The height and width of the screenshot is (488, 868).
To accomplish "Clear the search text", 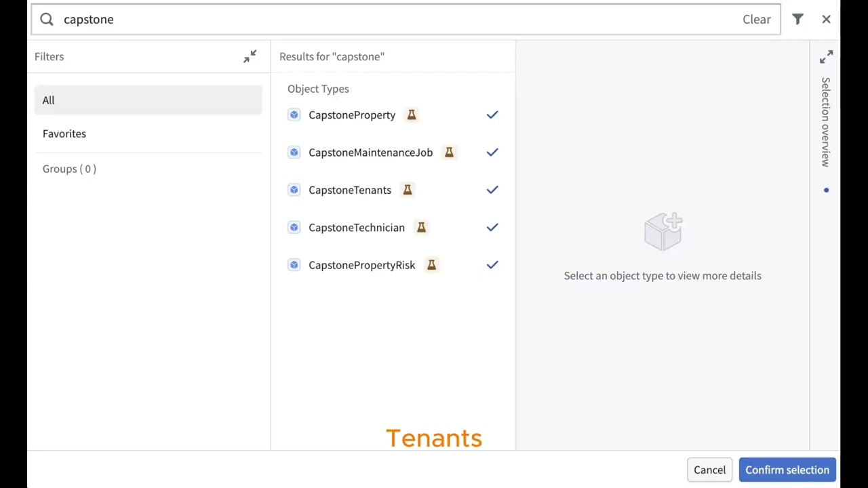I will point(756,19).
